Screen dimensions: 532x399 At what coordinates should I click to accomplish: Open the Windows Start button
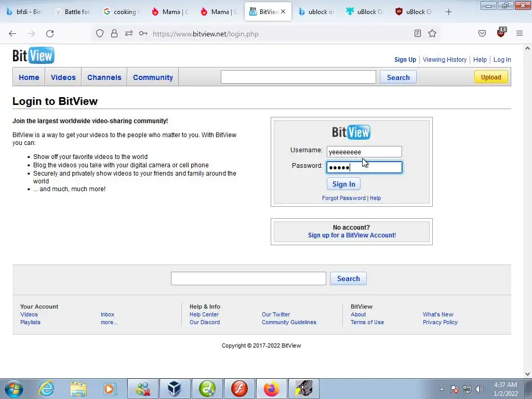pos(14,389)
